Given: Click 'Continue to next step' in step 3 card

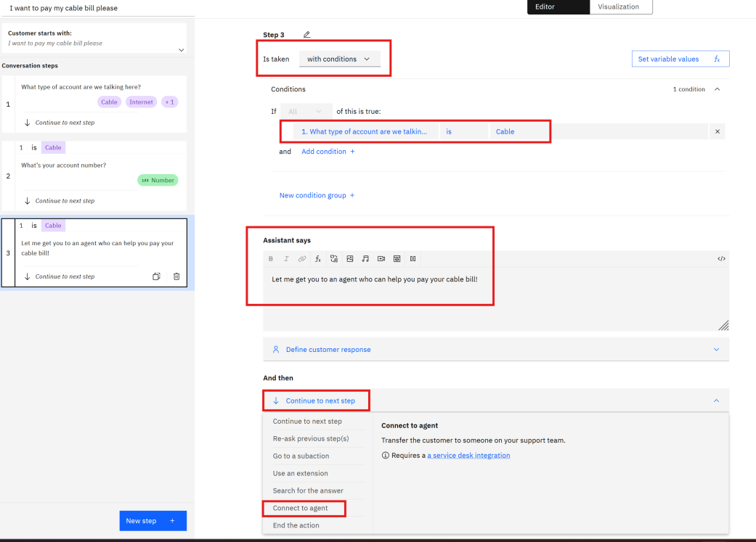Looking at the screenshot, I should [60, 276].
